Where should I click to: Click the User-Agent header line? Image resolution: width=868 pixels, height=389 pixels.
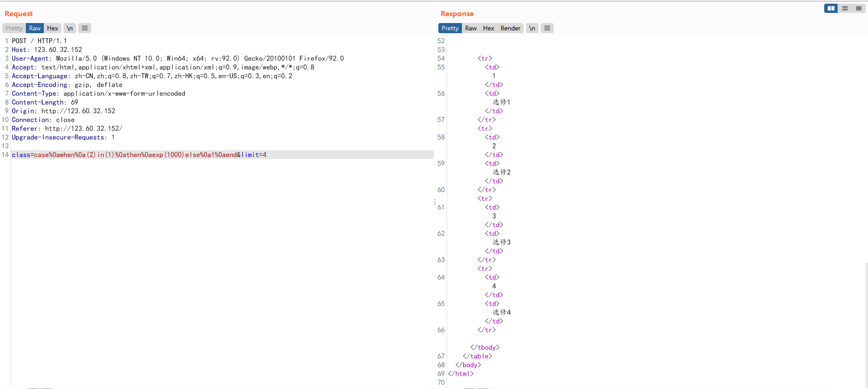click(x=178, y=59)
